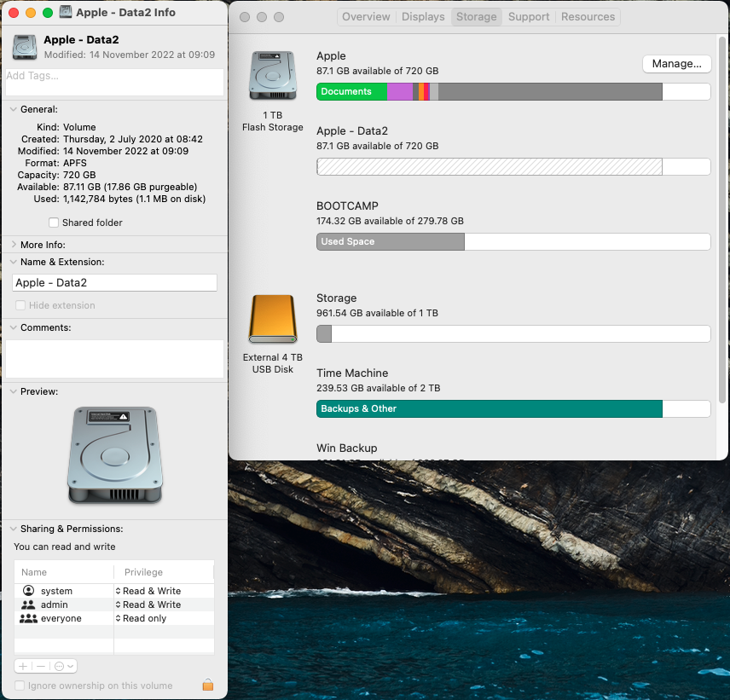The width and height of the screenshot is (730, 700).
Task: Click the green Documents segment in Apple storage bar
Action: [351, 92]
